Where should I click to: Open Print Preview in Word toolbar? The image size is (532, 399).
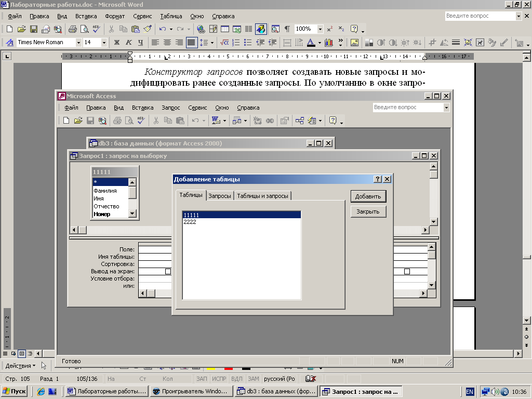click(85, 29)
